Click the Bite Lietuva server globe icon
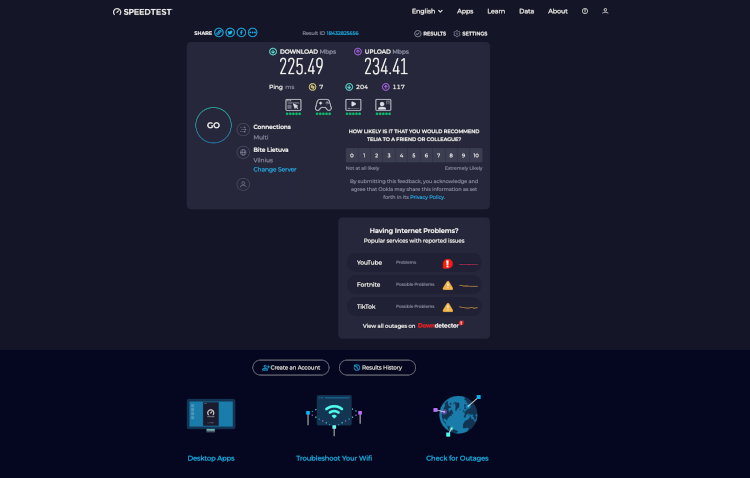This screenshot has height=478, width=750. 243,152
